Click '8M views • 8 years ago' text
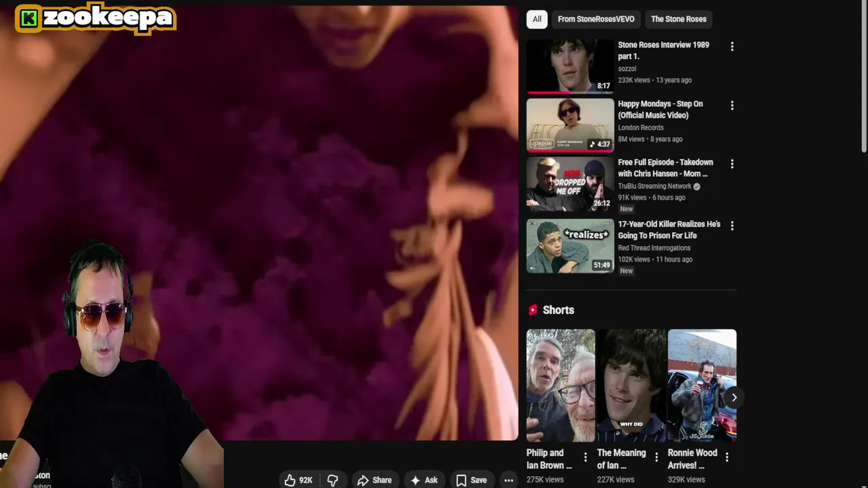 [650, 139]
